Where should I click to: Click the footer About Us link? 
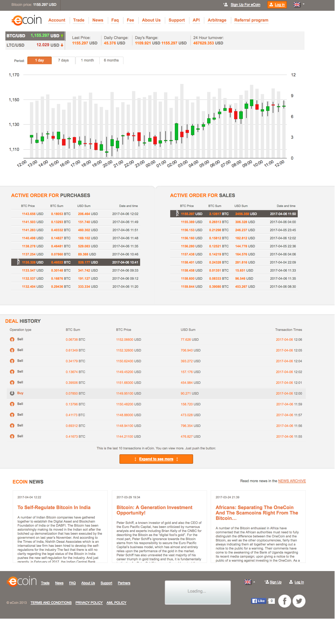[88, 583]
